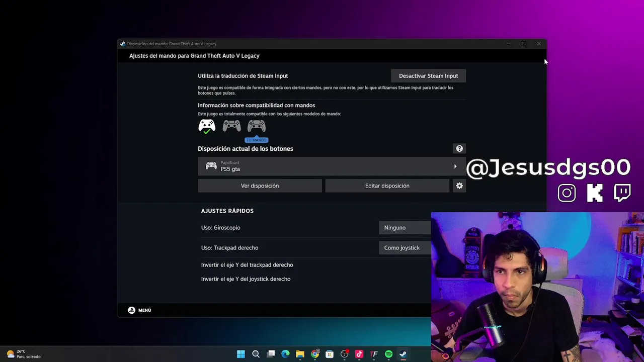
Task: Click 'Uso: Trackpad derecho' label
Action: tap(229, 248)
